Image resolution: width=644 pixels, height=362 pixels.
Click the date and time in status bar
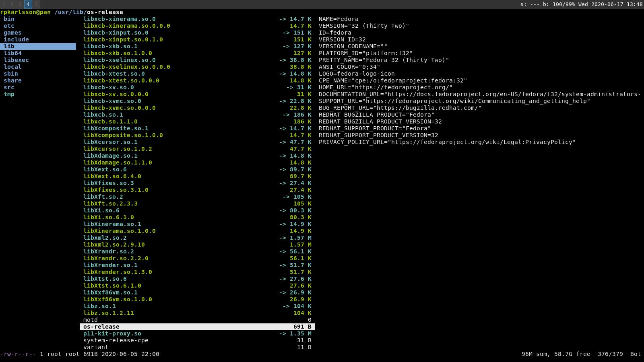[610, 4]
